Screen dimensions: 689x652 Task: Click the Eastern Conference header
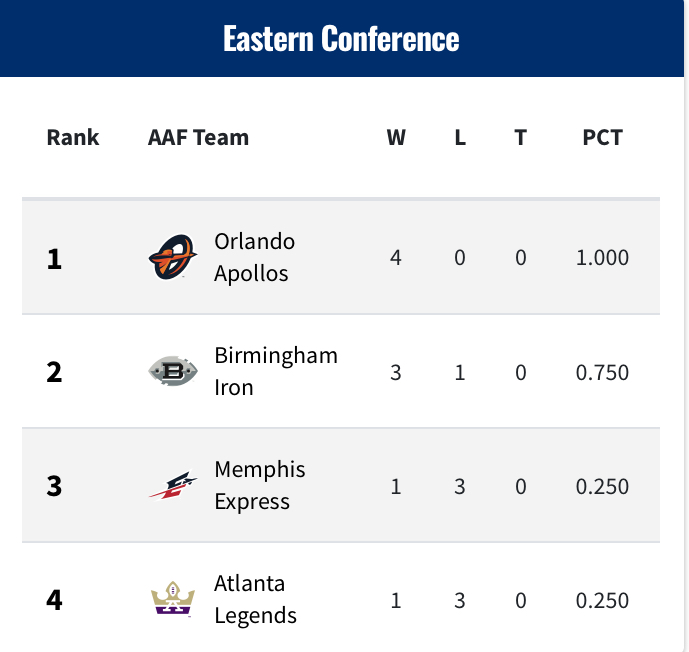pos(341,39)
